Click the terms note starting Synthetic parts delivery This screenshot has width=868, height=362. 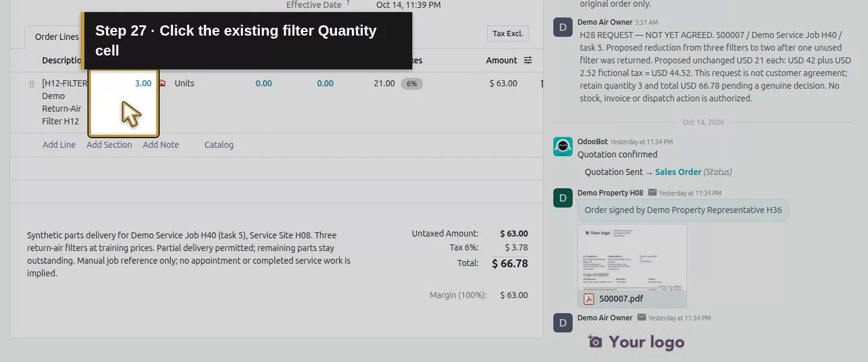189,254
